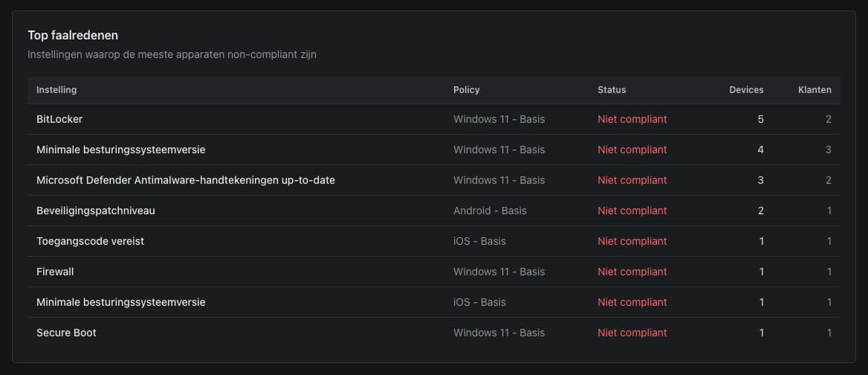Click Windows 11 - Basis in Secure Boot row
The height and width of the screenshot is (375, 868).
coord(499,333)
